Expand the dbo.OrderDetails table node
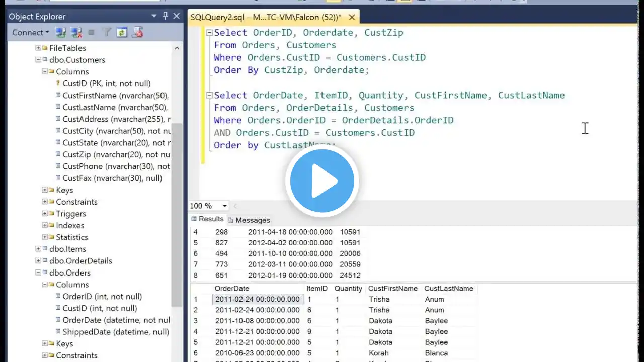The width and height of the screenshot is (644, 362). pyautogui.click(x=38, y=261)
